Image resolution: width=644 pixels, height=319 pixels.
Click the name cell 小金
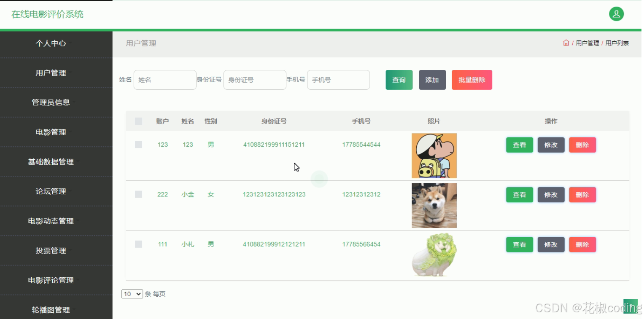point(188,194)
